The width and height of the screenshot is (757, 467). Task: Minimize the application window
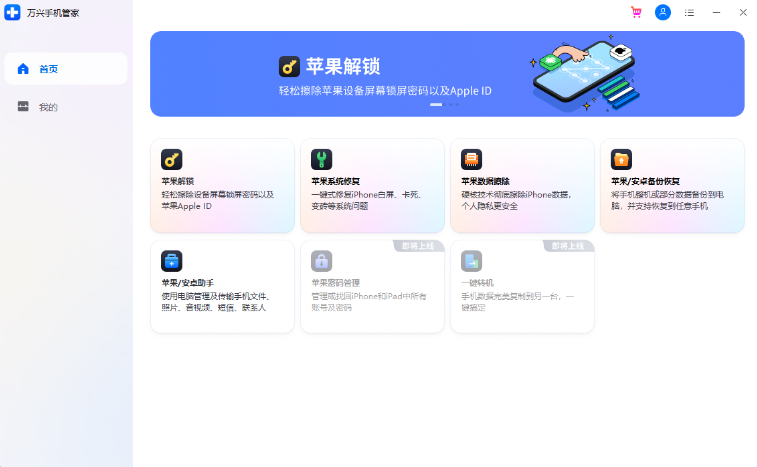pos(716,13)
